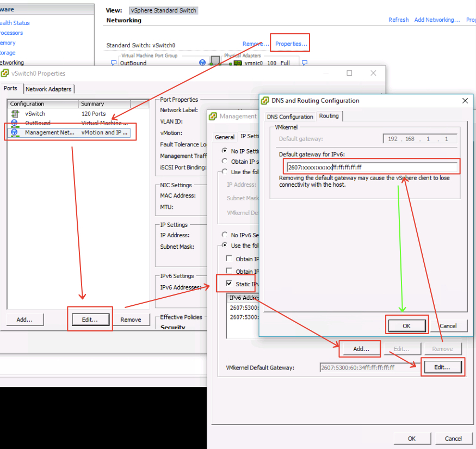
Task: Click the vSphere Standard Switch view button
Action: [x=164, y=11]
